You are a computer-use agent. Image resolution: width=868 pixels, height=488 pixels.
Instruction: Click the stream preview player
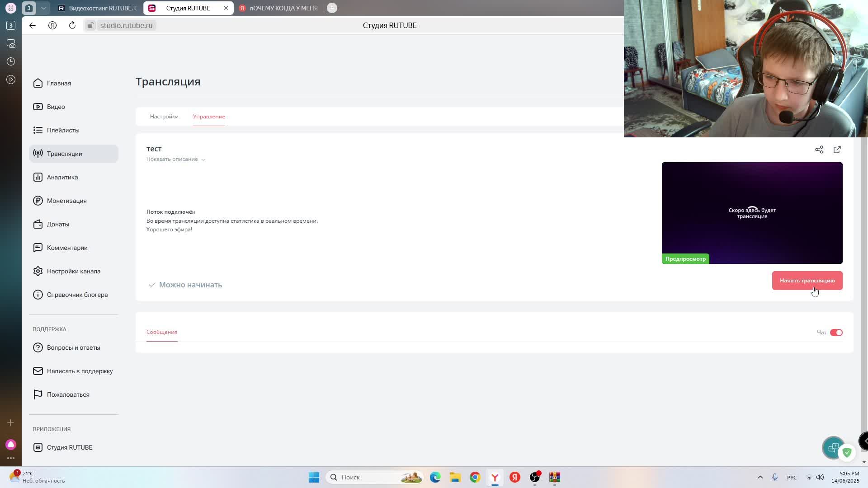click(x=752, y=213)
